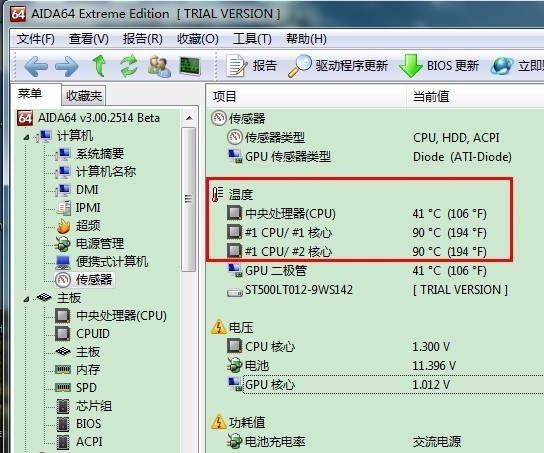The image size is (544, 453).
Task: Open the users management toolbar icon
Action: coord(159,66)
